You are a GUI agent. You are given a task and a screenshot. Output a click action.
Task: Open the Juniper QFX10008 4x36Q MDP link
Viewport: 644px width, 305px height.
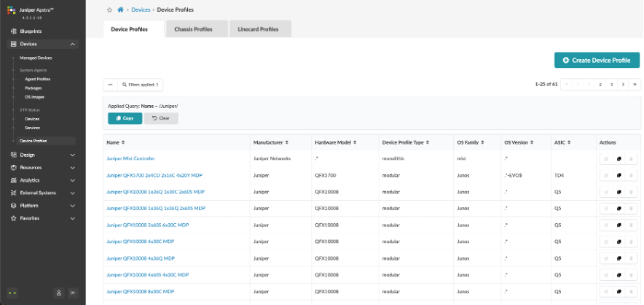coord(141,258)
